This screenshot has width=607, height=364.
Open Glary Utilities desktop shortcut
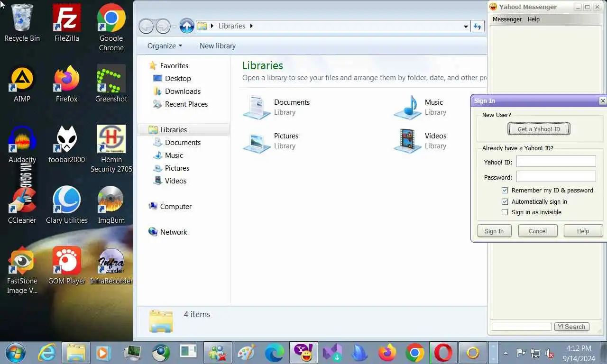click(66, 205)
